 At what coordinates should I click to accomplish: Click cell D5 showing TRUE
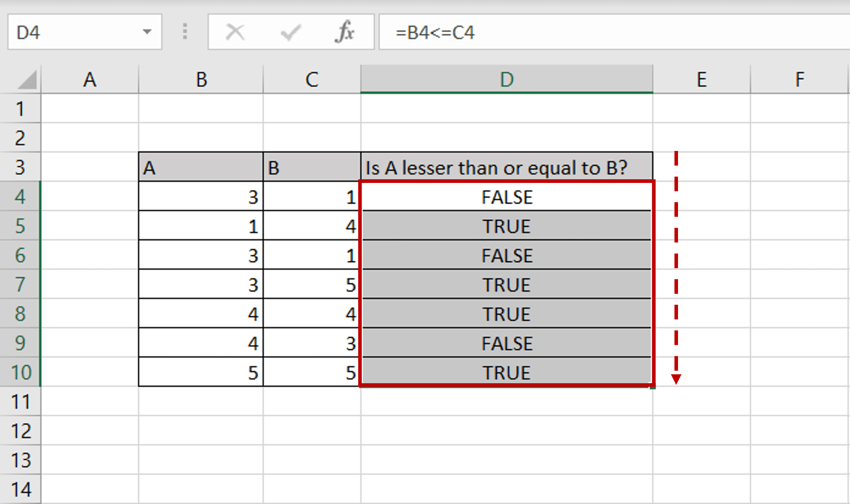coord(506,226)
